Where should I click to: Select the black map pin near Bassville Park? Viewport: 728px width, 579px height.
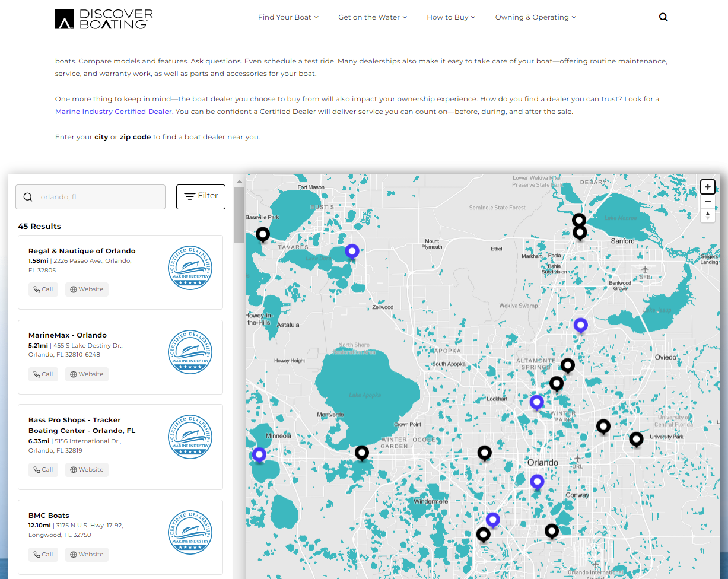(x=263, y=234)
